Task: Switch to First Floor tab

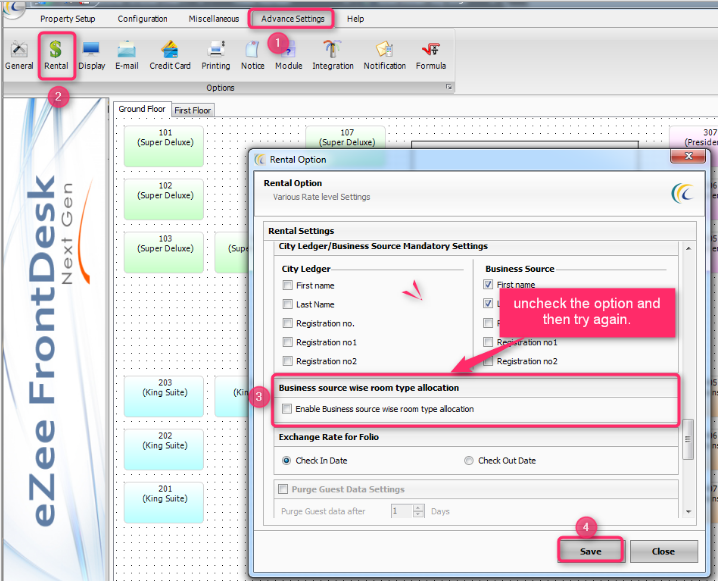Action: click(x=193, y=110)
